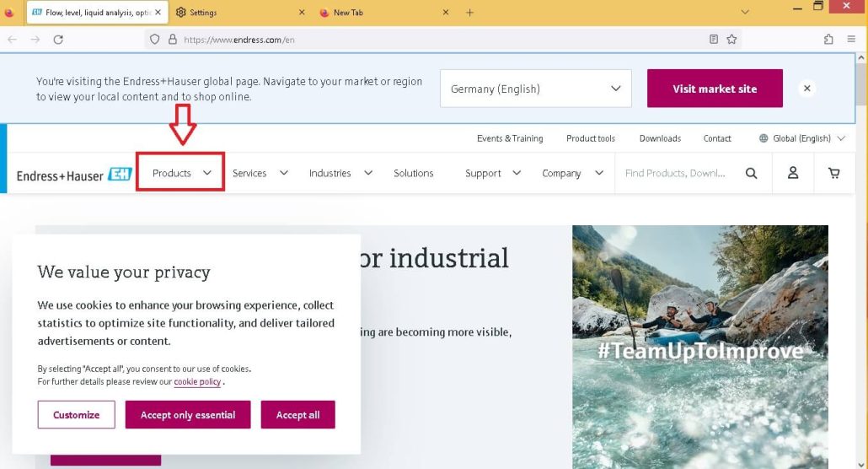This screenshot has width=868, height=469.
Task: Click the Endress+Hauser logo
Action: pos(74,175)
